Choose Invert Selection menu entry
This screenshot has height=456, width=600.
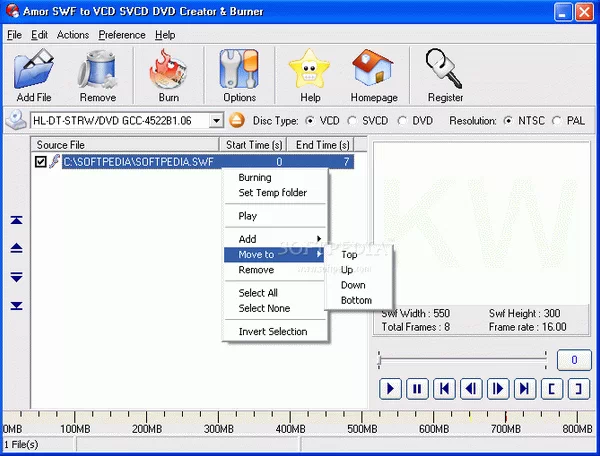click(x=274, y=332)
